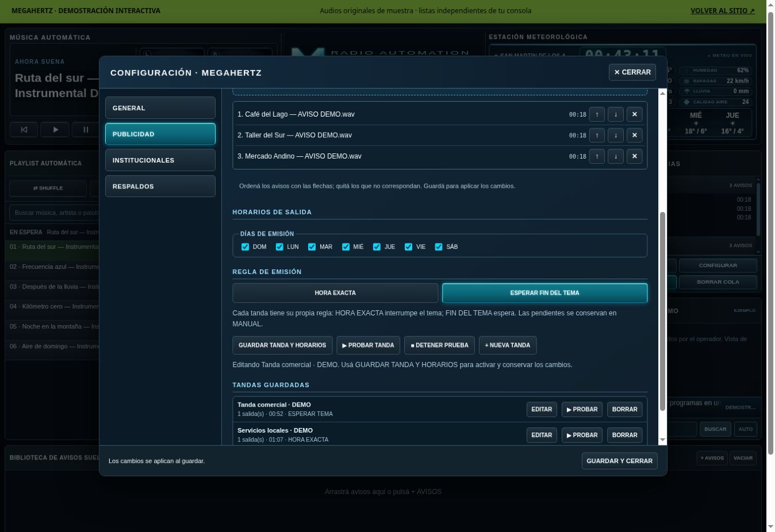
Task: Open the RESPALDOS settings section
Action: (160, 186)
